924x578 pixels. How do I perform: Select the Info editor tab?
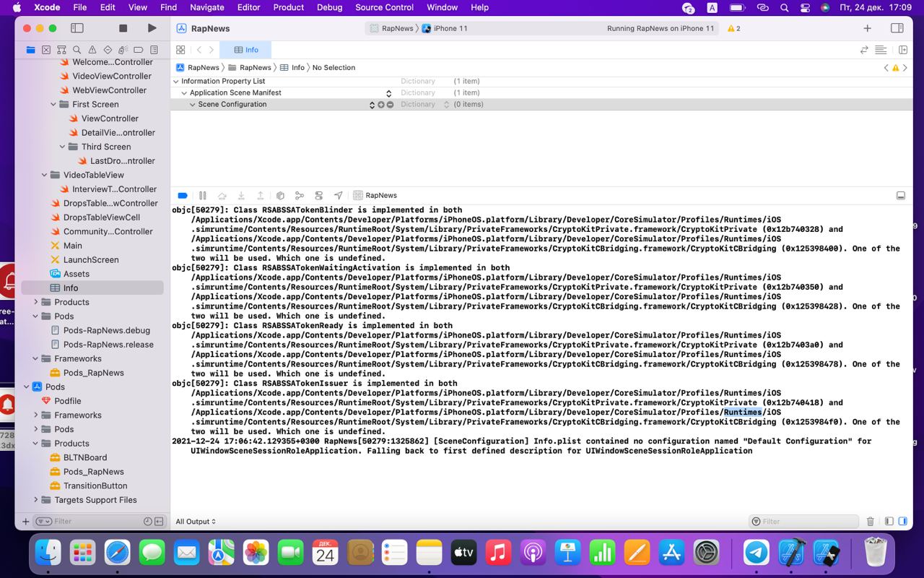coord(245,50)
